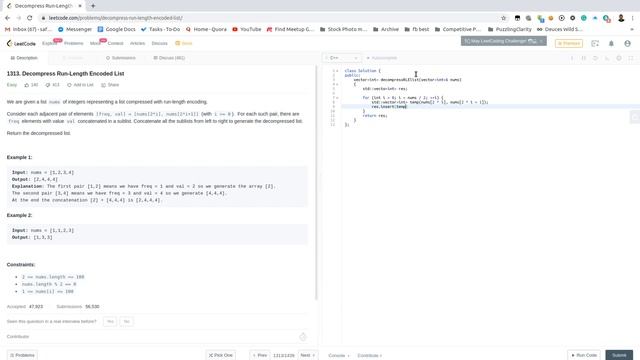Answer Yes to interview question
This screenshot has height=360, width=640.
pos(110,322)
